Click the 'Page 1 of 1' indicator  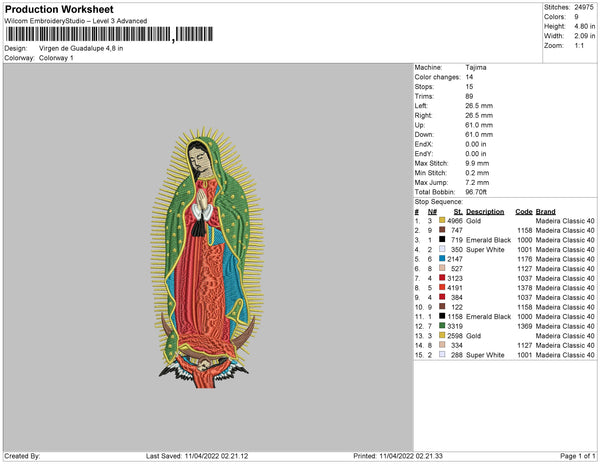pos(578,456)
